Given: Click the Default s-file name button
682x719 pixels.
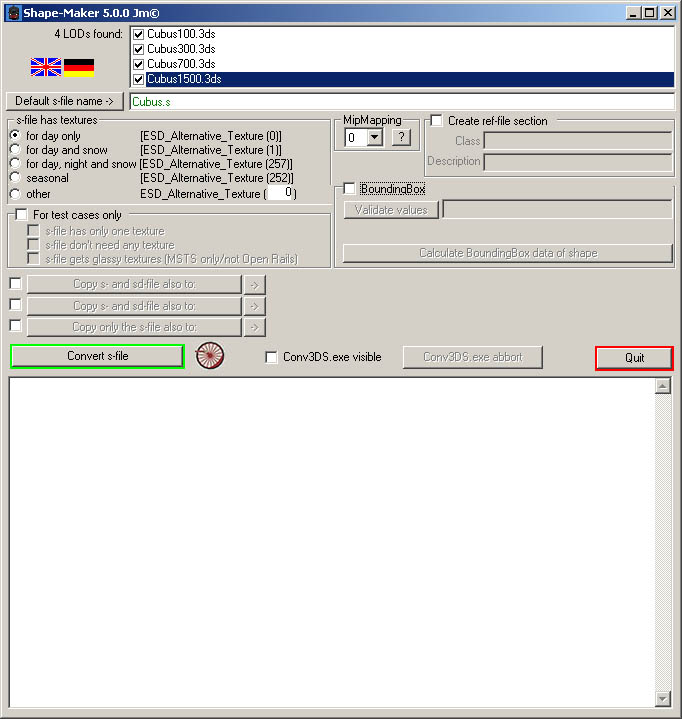Looking at the screenshot, I should click(65, 101).
